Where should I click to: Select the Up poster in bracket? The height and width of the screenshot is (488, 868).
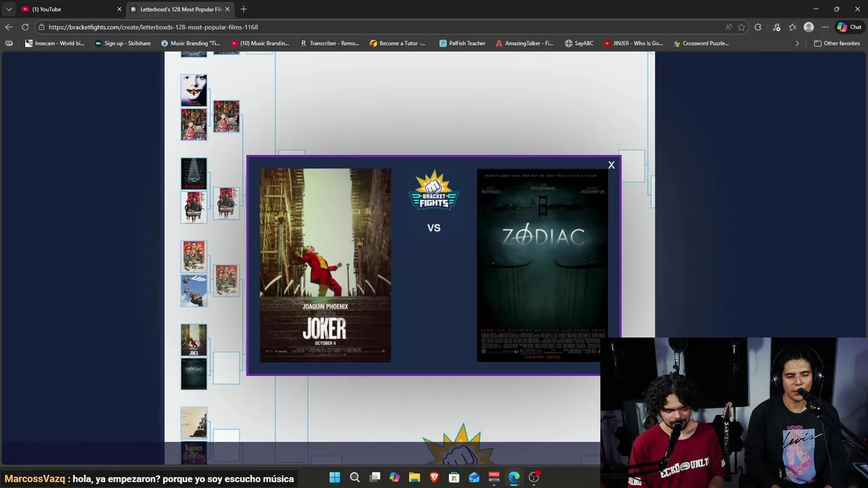pos(194,290)
